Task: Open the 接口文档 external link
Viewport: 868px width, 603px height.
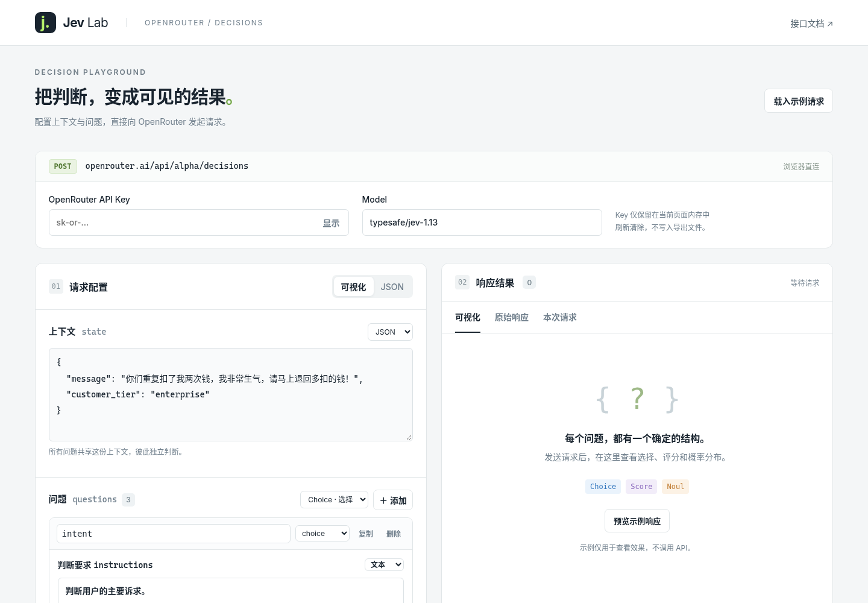Action: [811, 24]
